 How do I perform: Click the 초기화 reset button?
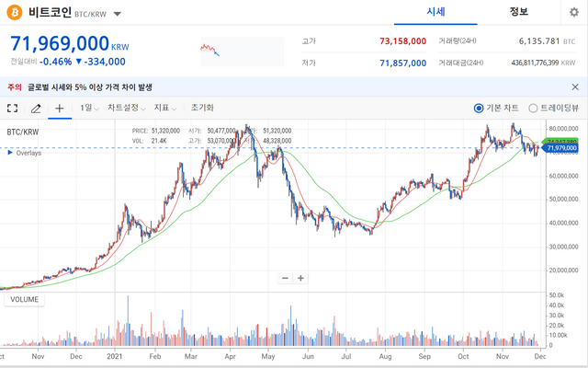[x=202, y=108]
